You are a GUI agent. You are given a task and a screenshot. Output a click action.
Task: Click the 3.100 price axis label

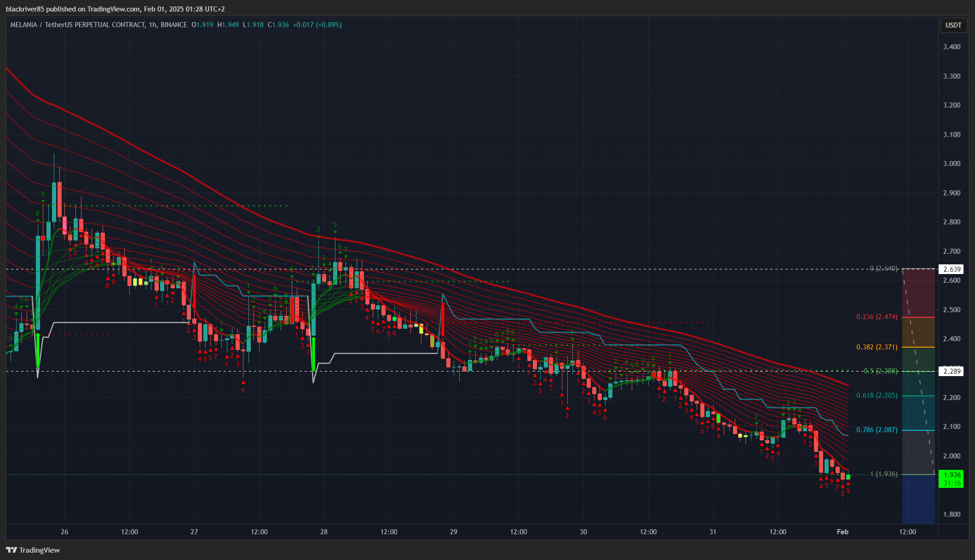952,135
